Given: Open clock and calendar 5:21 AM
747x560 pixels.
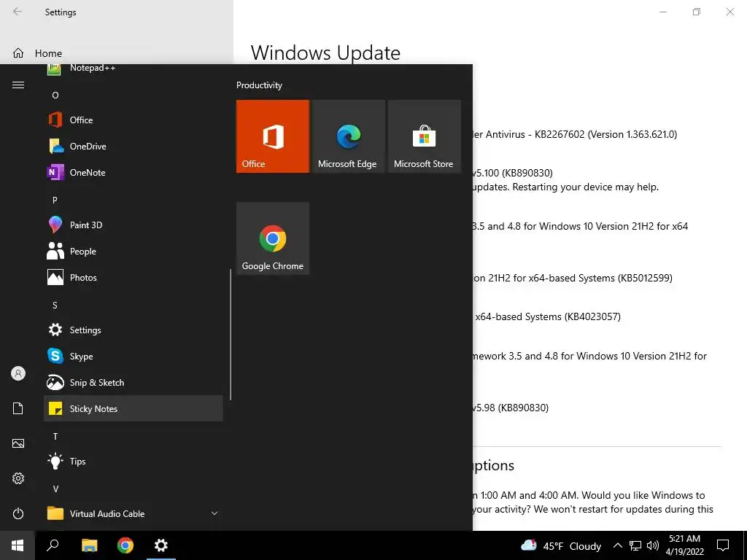Looking at the screenshot, I should 684,545.
